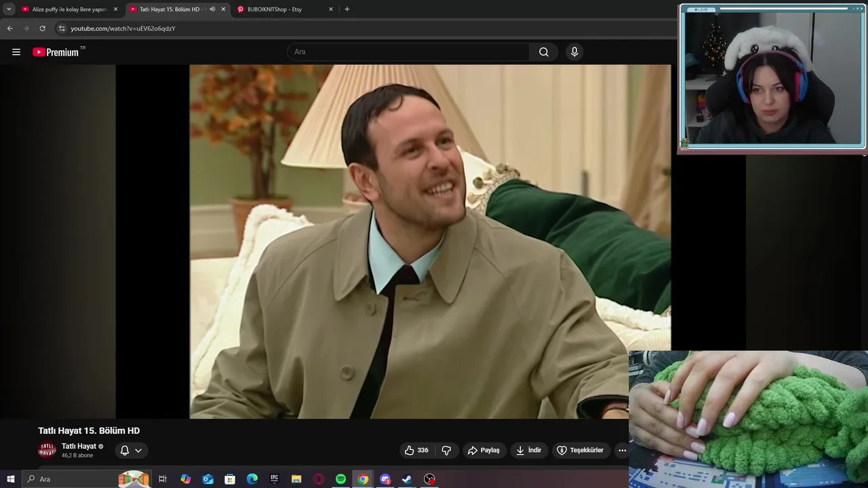
Task: Open the more actions three-dot menu
Action: coord(622,450)
